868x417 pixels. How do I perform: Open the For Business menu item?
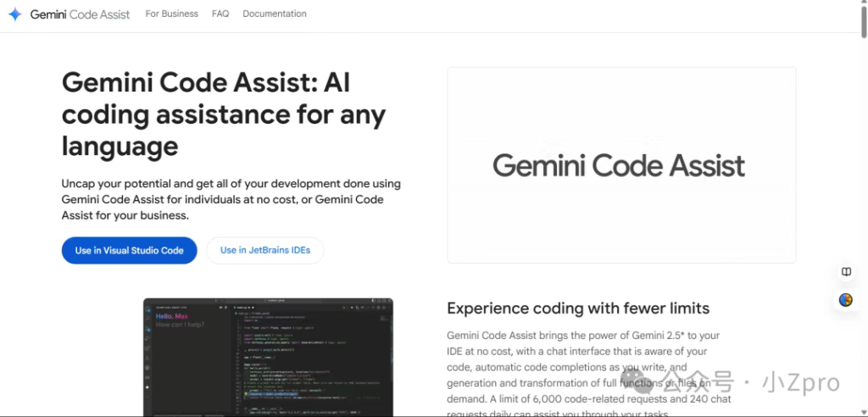point(171,14)
